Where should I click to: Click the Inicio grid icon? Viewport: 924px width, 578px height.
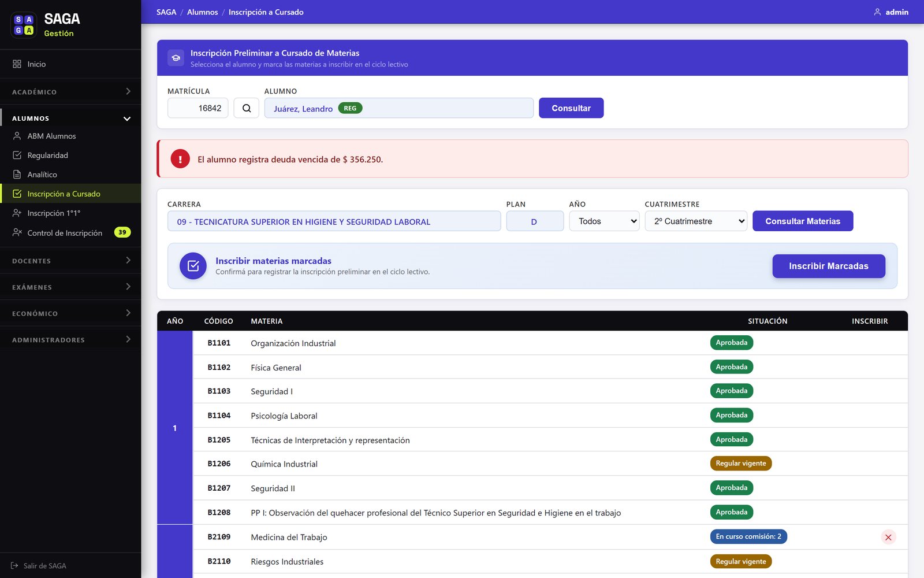click(17, 64)
